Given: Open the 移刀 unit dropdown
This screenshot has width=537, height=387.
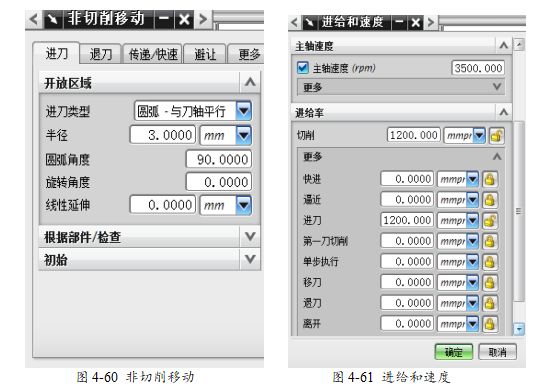Looking at the screenshot, I should coord(472,283).
